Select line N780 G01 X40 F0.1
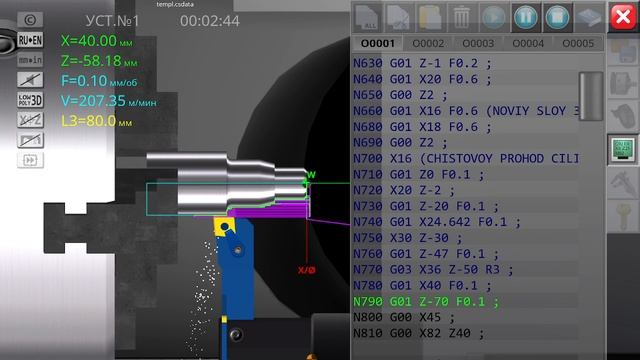Image resolution: width=640 pixels, height=360 pixels. (465, 286)
